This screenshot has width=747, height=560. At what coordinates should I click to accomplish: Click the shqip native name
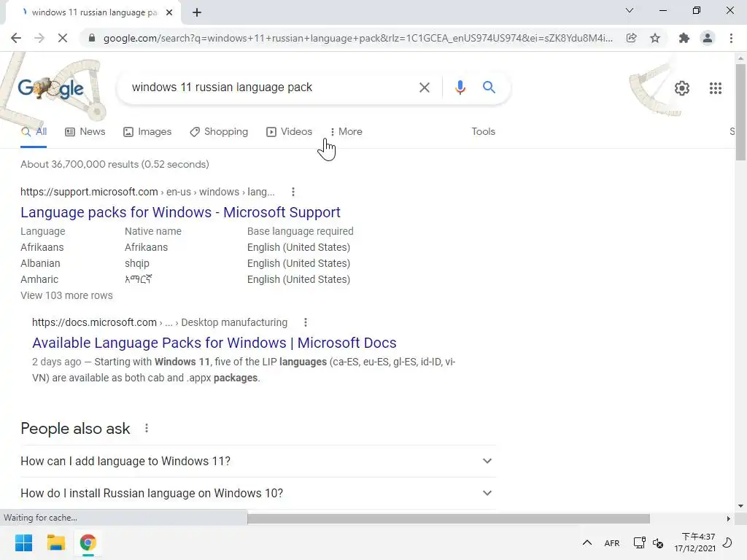(136, 263)
